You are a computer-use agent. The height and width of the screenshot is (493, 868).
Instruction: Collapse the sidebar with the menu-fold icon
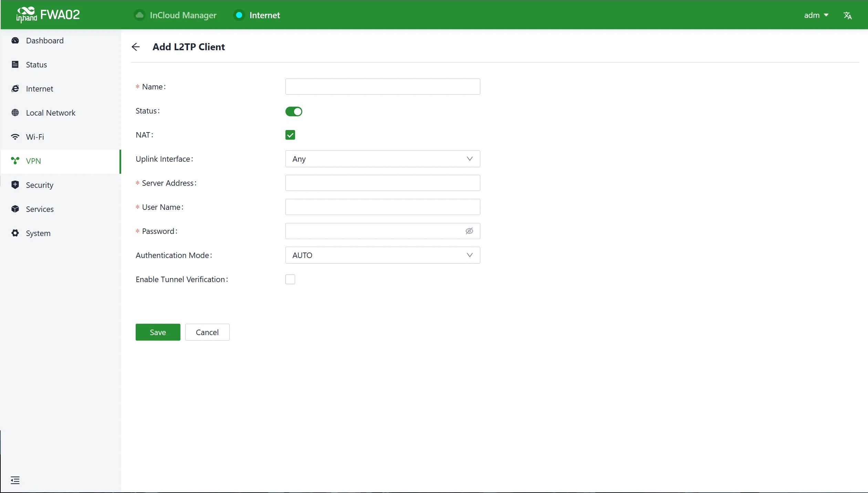tap(15, 480)
